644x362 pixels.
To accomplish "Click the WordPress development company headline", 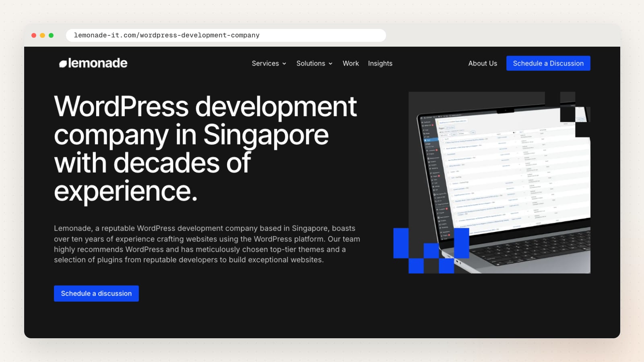I will [x=205, y=148].
